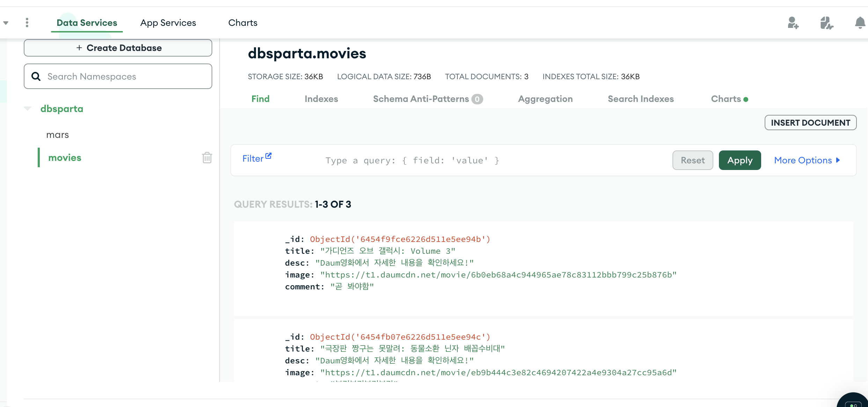Image resolution: width=868 pixels, height=407 pixels.
Task: Open the Search Indexes tab
Action: [x=641, y=99]
